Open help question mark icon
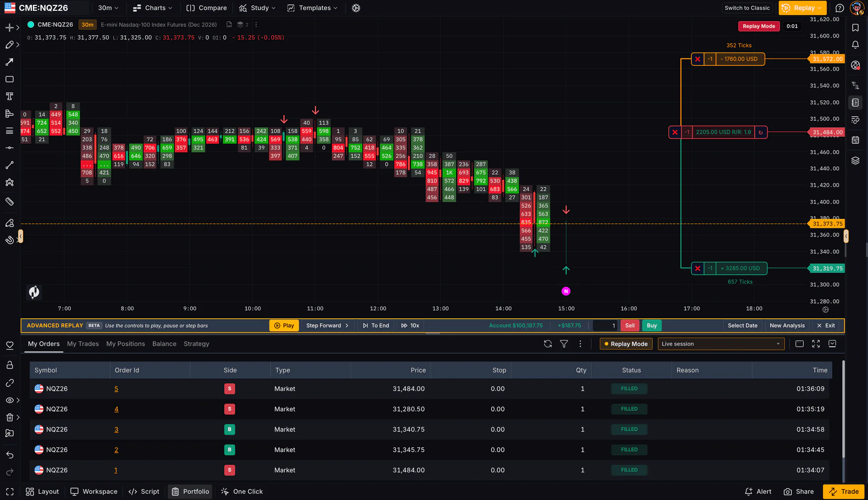Screen dimensions: 868x500 pyautogui.click(x=840, y=8)
